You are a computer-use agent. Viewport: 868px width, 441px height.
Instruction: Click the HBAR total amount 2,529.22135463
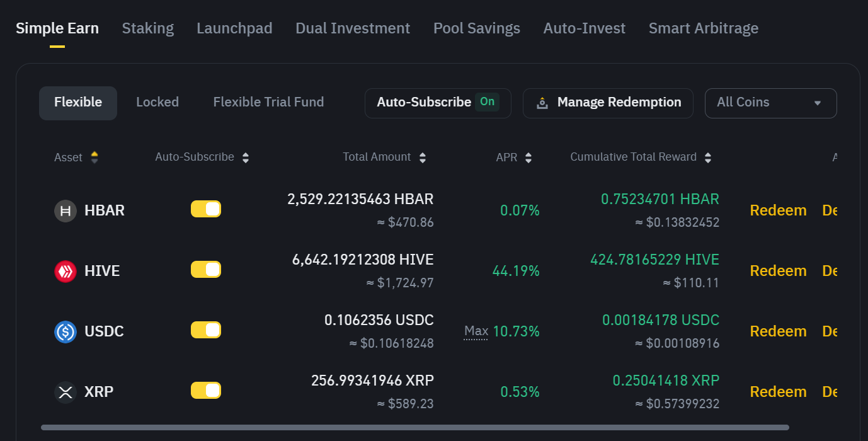[x=360, y=199]
